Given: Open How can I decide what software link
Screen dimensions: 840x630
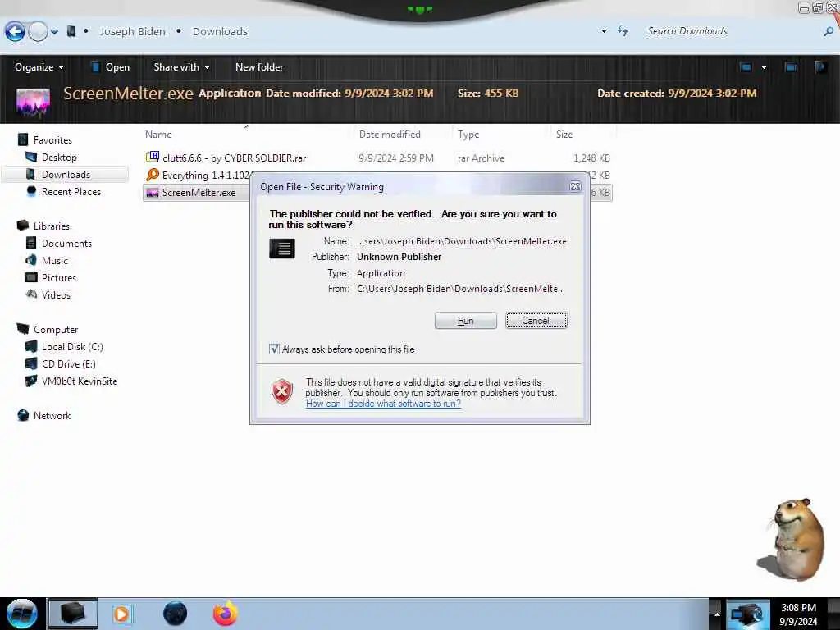Looking at the screenshot, I should pos(383,404).
